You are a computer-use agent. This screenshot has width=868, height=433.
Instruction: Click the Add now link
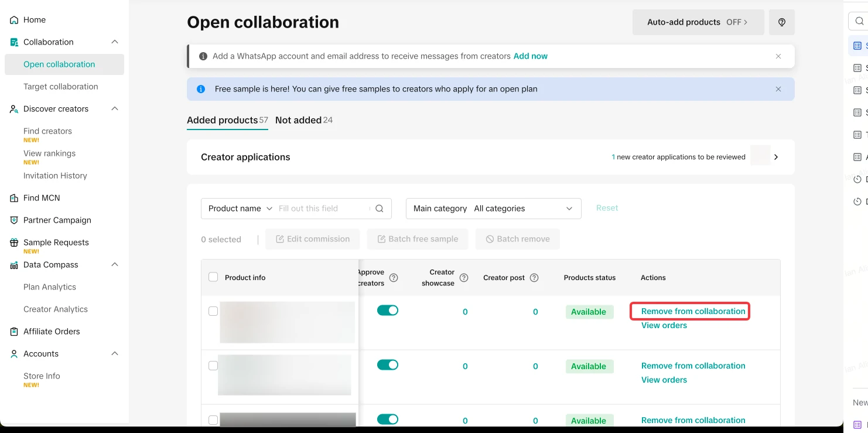pyautogui.click(x=530, y=56)
